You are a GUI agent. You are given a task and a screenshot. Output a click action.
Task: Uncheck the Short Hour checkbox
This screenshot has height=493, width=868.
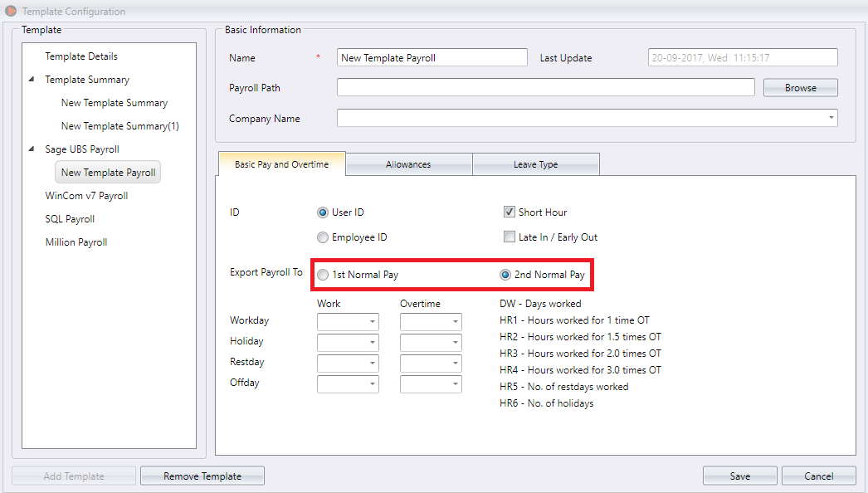coord(510,212)
